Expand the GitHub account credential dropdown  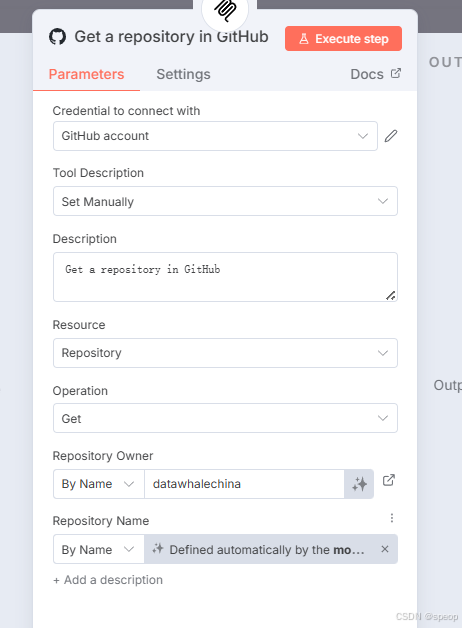pos(215,136)
